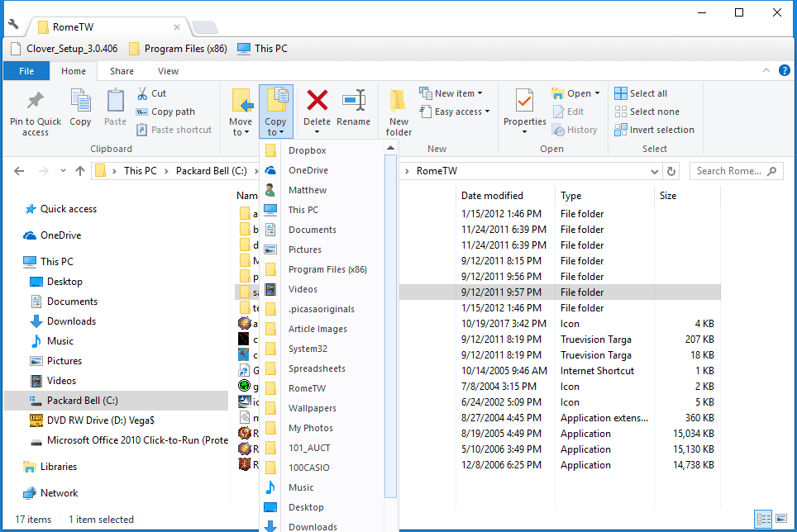Open a new Clover tab
The height and width of the screenshot is (532, 797).
coord(205,27)
